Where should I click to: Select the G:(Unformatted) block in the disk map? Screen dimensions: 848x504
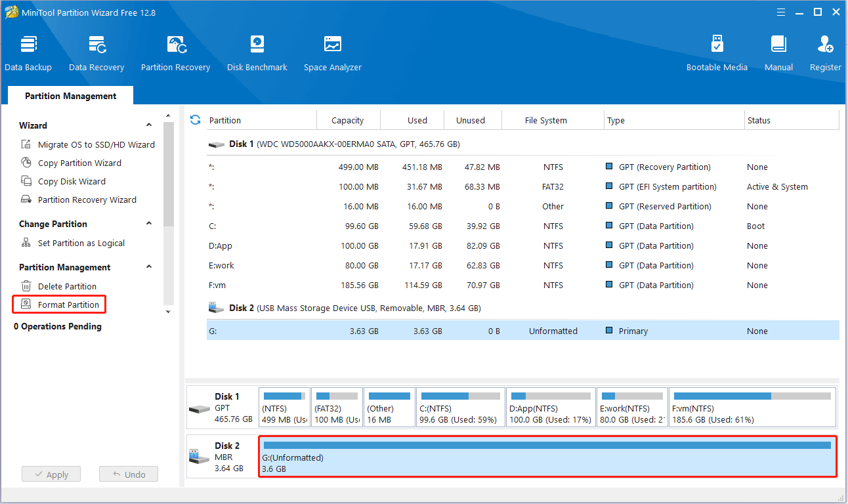click(x=547, y=456)
